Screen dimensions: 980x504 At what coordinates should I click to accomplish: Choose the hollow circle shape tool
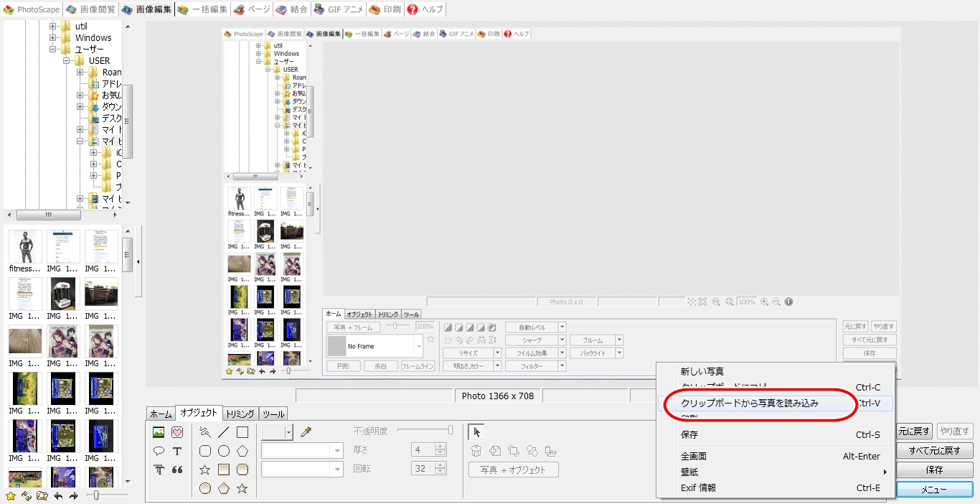tap(224, 451)
